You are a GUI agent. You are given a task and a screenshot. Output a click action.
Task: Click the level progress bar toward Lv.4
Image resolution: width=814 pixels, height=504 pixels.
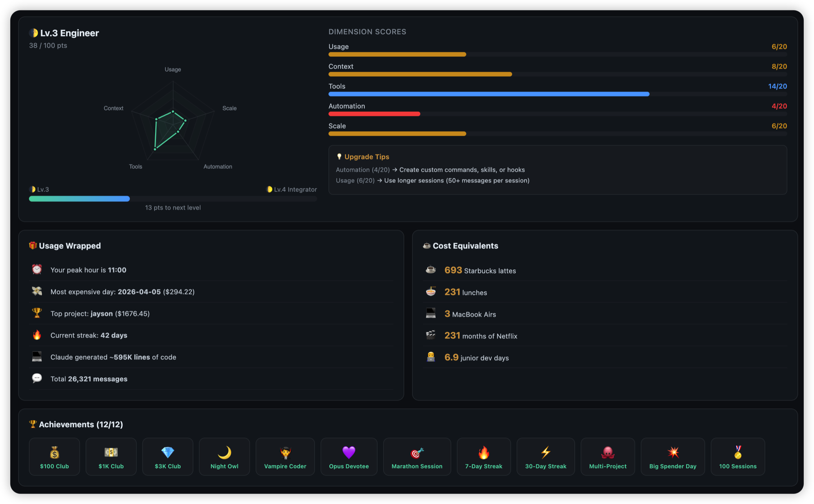173,199
